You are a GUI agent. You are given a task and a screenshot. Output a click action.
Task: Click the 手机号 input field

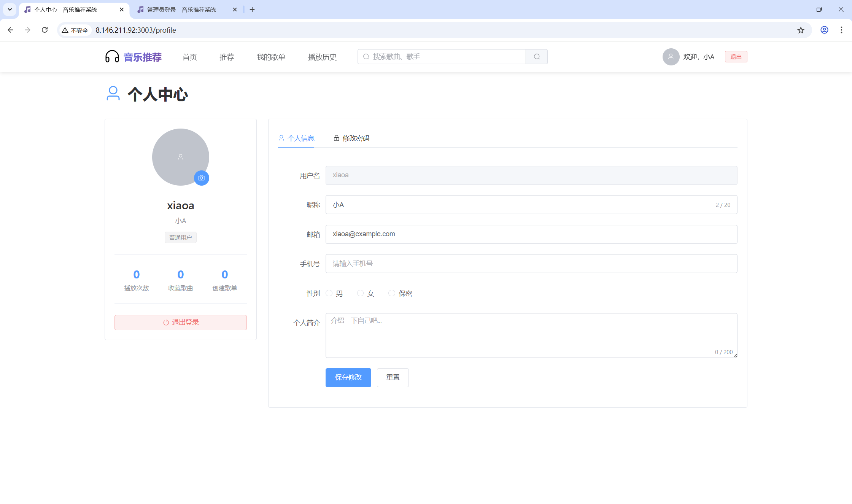(x=531, y=264)
